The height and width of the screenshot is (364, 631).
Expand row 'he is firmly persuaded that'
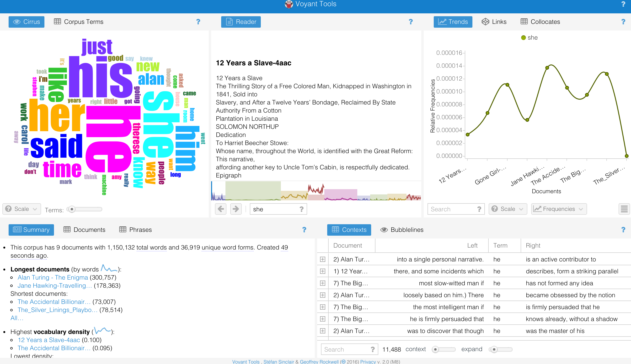(x=323, y=319)
